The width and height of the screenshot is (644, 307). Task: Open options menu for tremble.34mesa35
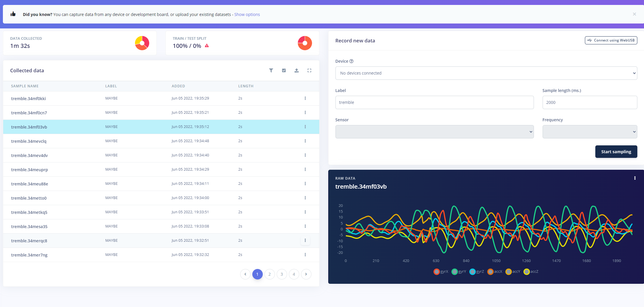(x=305, y=226)
